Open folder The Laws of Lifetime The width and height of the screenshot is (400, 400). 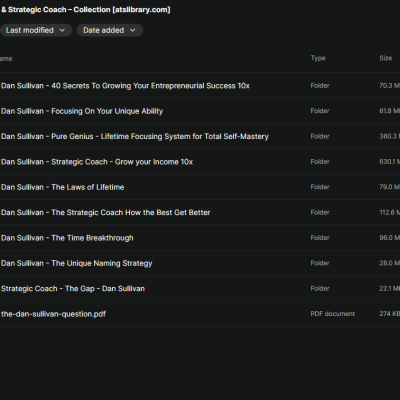click(63, 187)
